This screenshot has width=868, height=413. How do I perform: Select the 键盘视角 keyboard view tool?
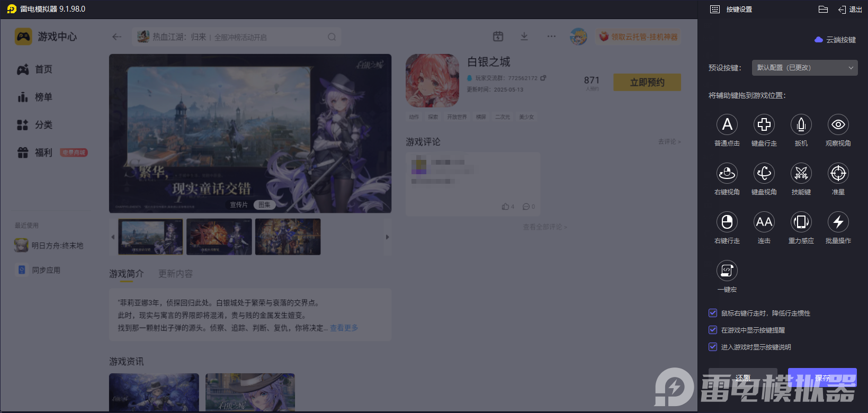tap(764, 173)
